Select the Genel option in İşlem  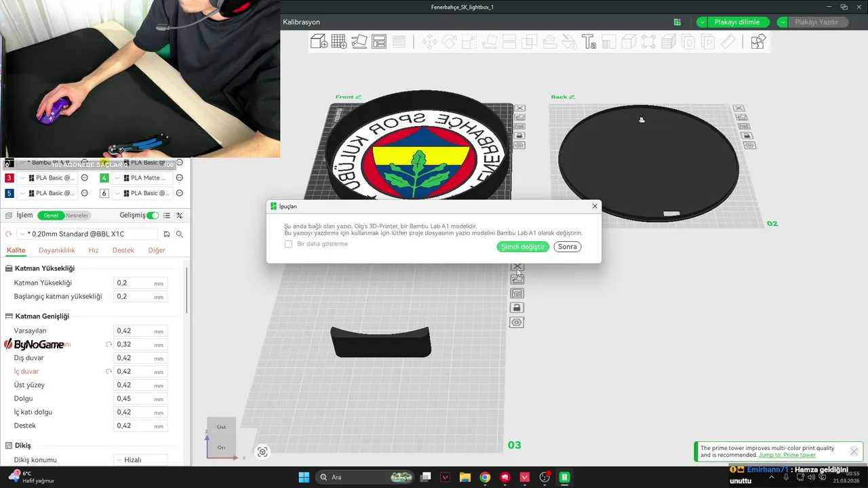[51, 216]
